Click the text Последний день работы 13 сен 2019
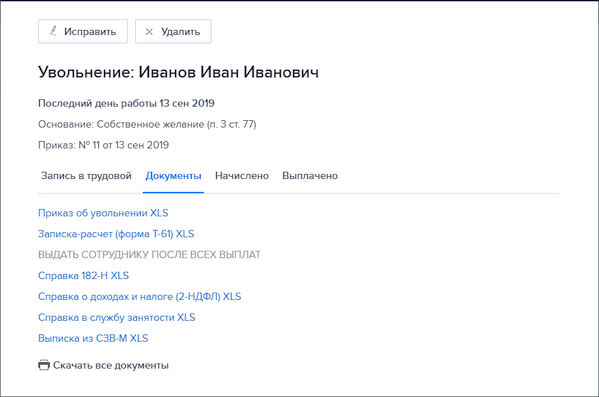 126,103
